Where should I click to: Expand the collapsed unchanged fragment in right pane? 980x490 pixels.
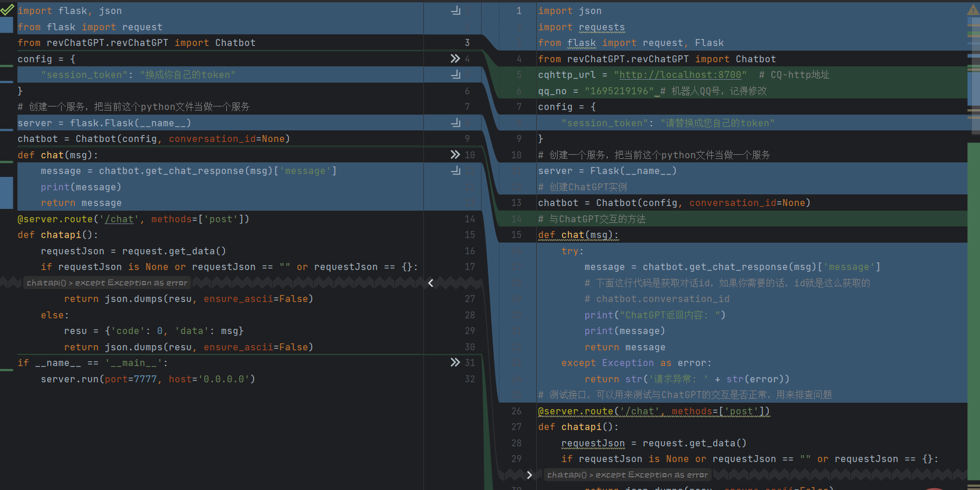click(529, 475)
